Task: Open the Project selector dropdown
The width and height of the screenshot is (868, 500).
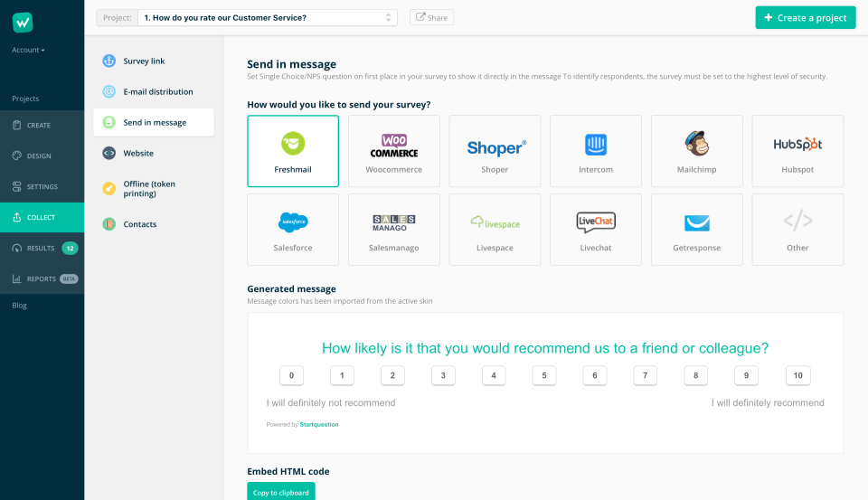Action: tap(268, 17)
